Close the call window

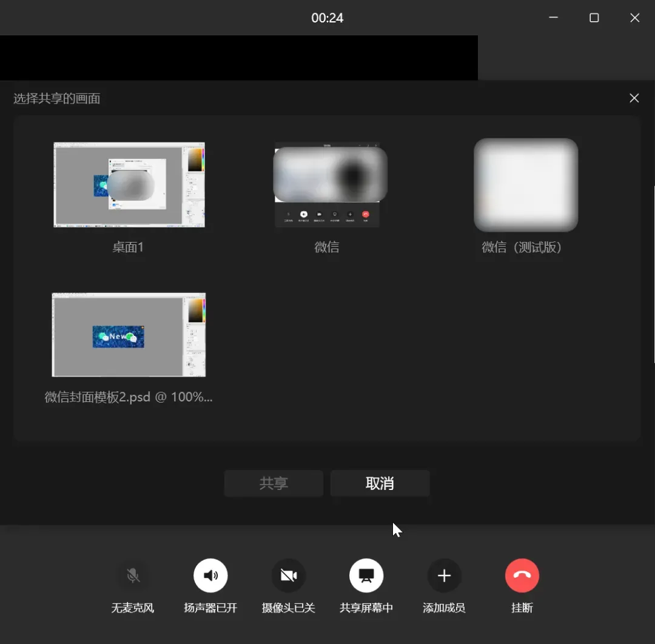(x=634, y=18)
